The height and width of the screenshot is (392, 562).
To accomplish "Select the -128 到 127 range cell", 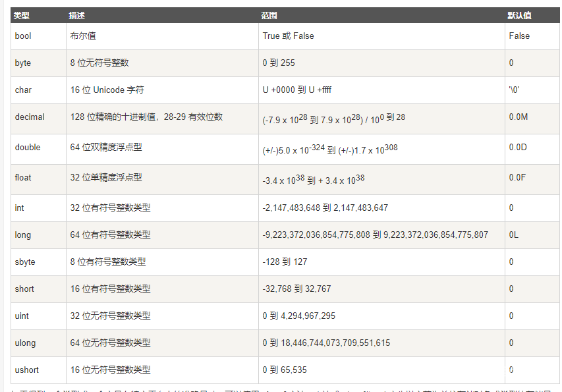I will [285, 262].
